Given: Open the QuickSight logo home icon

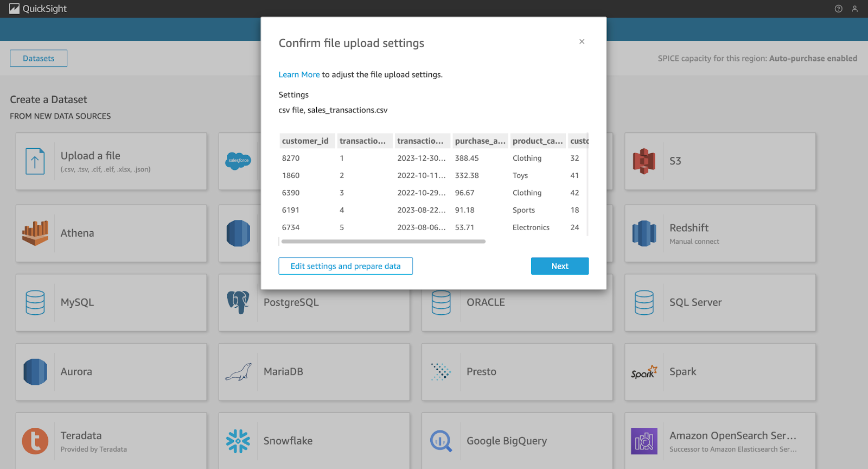Looking at the screenshot, I should coord(15,9).
